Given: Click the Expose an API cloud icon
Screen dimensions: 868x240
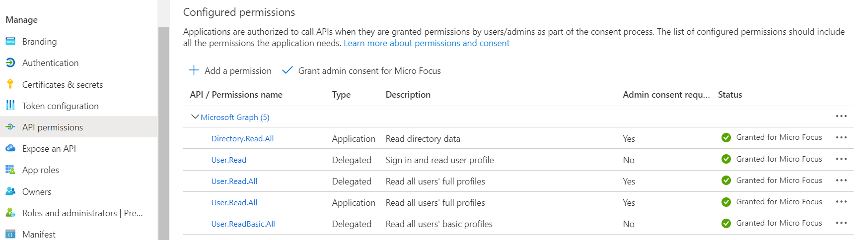Looking at the screenshot, I should tap(10, 148).
